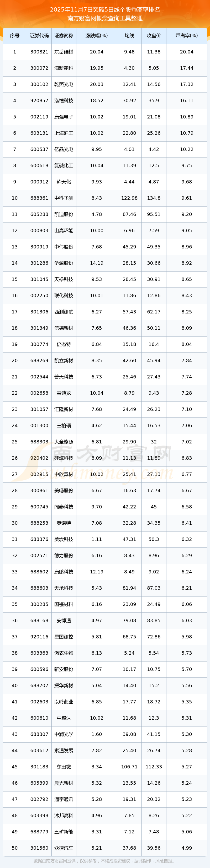Select stock name 美埃科技
The image size is (210, 868).
pyautogui.click(x=64, y=539)
